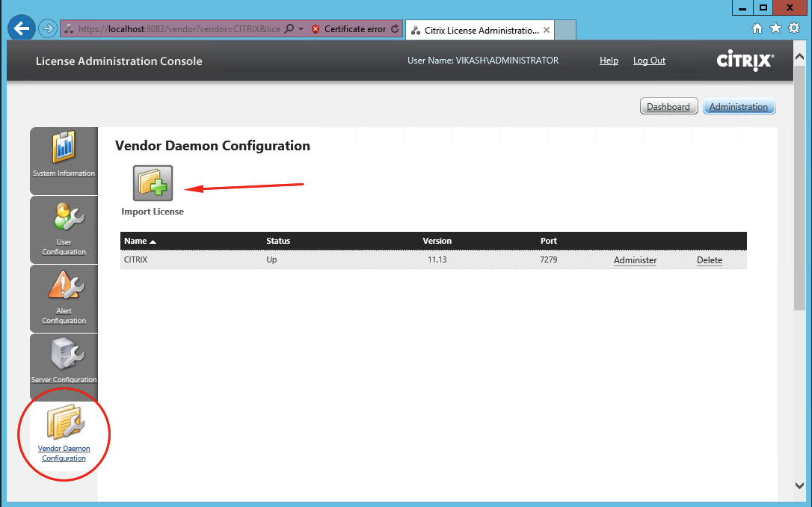The width and height of the screenshot is (812, 507).
Task: Open Alert Configuration sidebar icon
Action: click(65, 285)
